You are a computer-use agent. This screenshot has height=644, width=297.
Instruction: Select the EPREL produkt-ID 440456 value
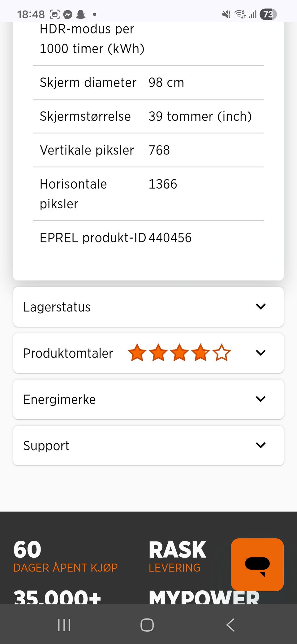[170, 238]
